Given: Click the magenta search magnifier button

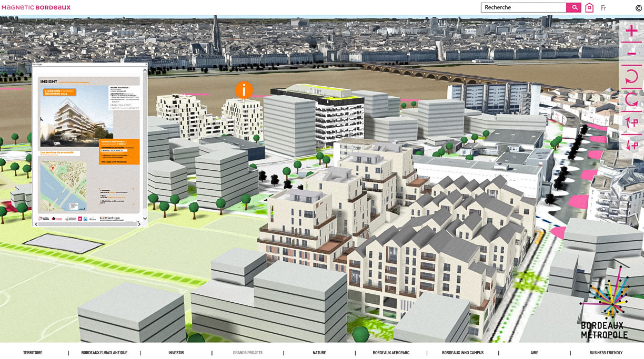Looking at the screenshot, I should pyautogui.click(x=574, y=7).
